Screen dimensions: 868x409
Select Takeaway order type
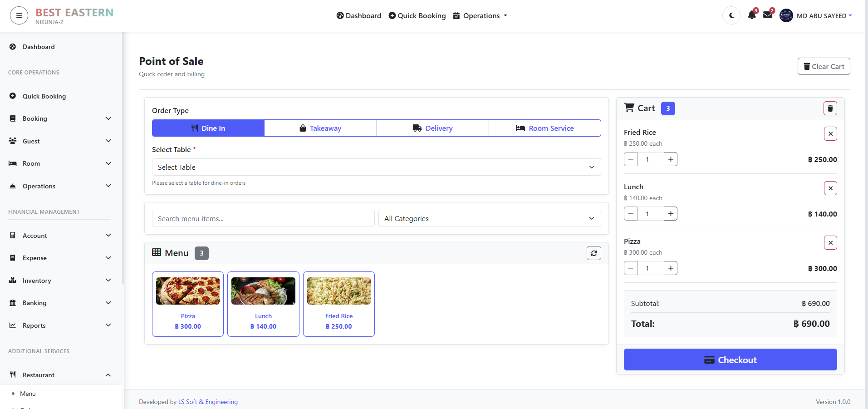pyautogui.click(x=320, y=128)
